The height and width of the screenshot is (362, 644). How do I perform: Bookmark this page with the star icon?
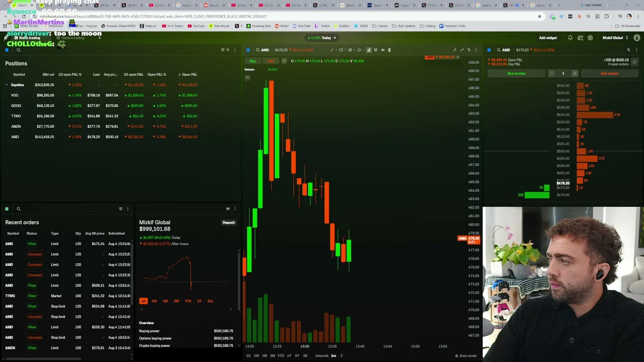point(540,16)
